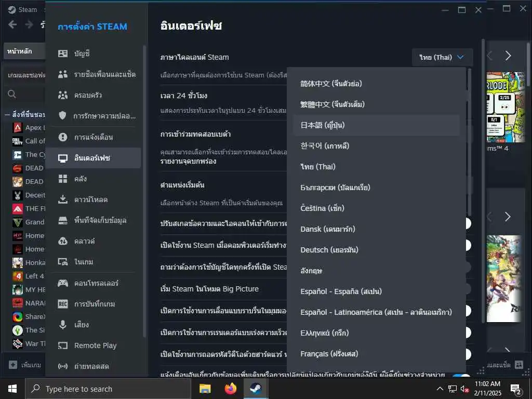532x399 pixels.
Task: Click the language list scrollbar
Action: click(470, 142)
